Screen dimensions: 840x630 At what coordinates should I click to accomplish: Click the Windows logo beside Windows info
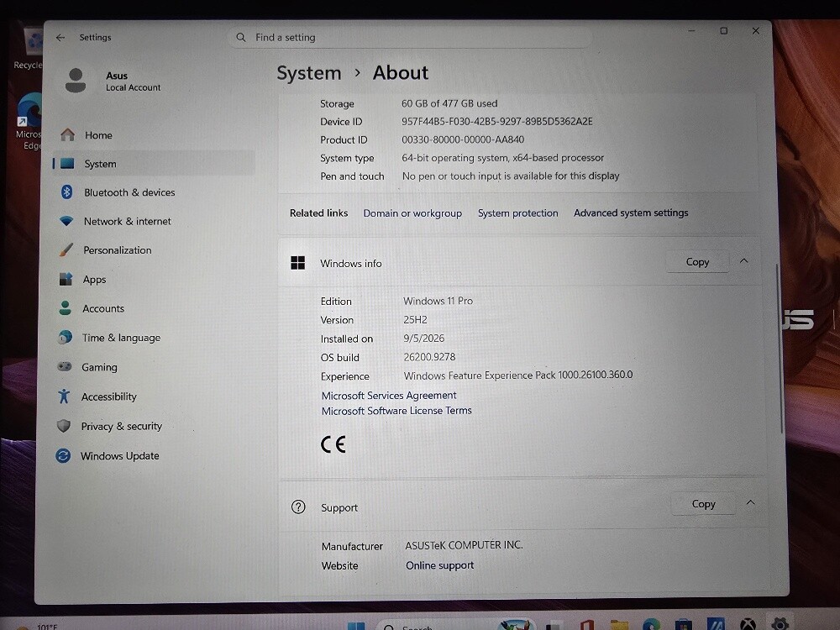[298, 263]
